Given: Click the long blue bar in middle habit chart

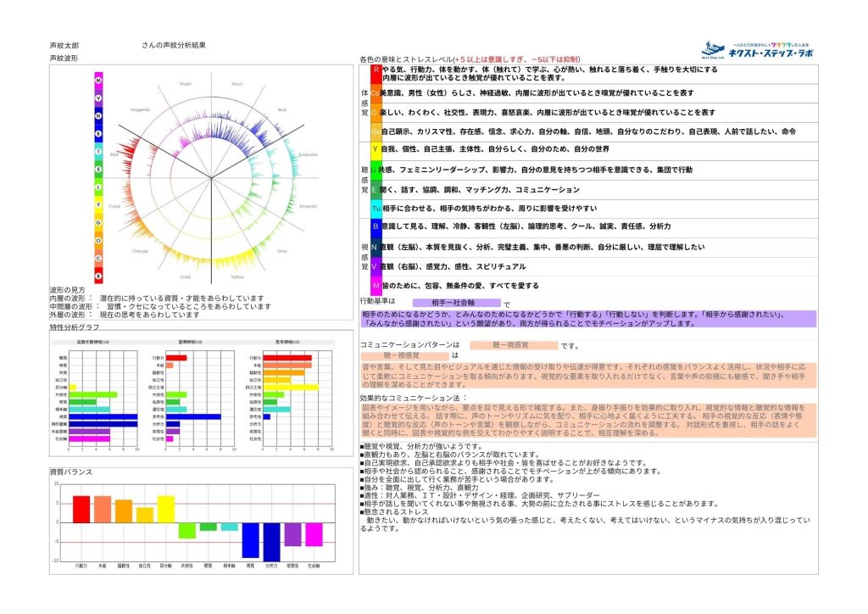Looking at the screenshot, I should 193,417.
